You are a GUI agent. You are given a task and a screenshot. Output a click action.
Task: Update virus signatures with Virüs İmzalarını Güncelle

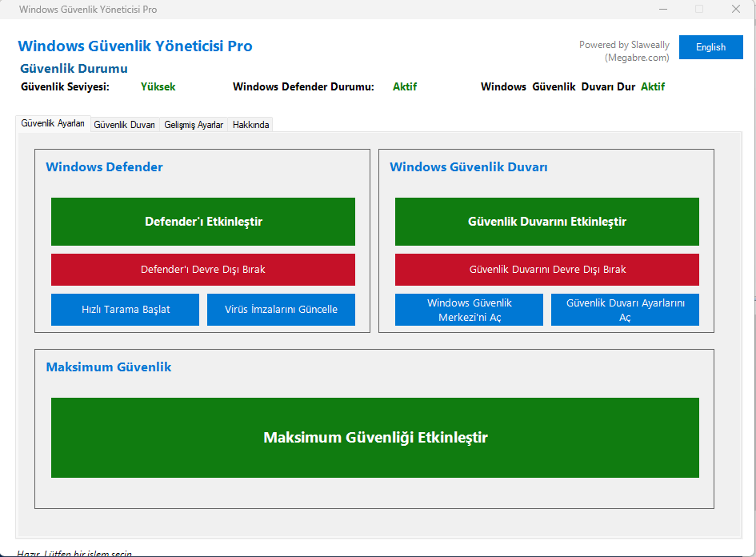pyautogui.click(x=281, y=310)
